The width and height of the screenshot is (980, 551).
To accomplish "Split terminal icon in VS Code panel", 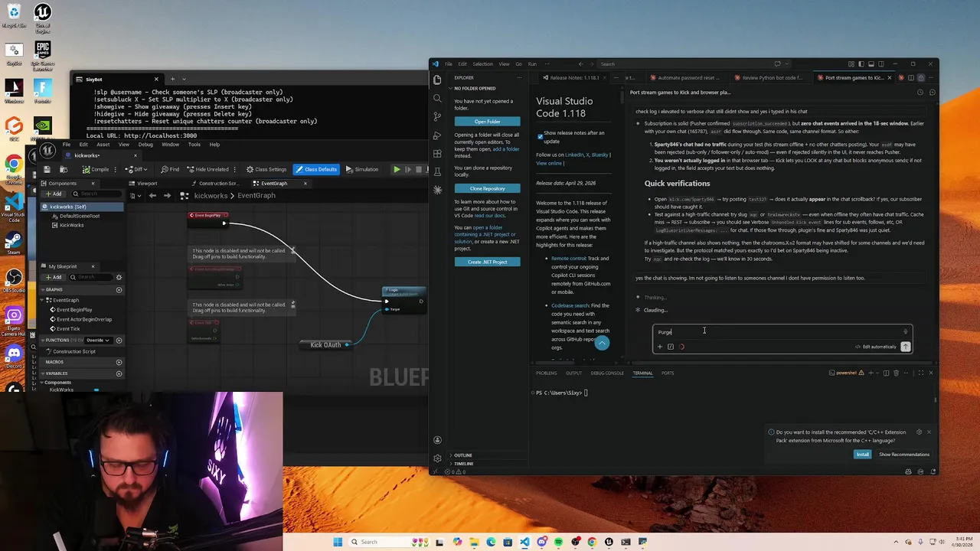I will [886, 373].
